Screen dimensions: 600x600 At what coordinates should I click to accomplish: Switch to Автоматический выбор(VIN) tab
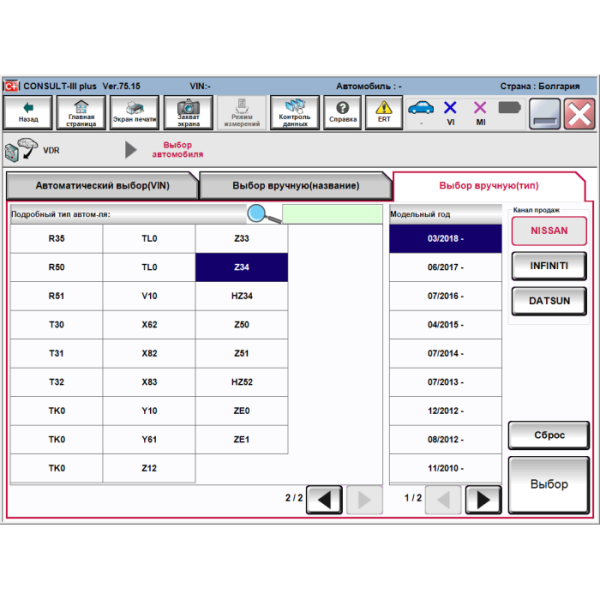(101, 186)
